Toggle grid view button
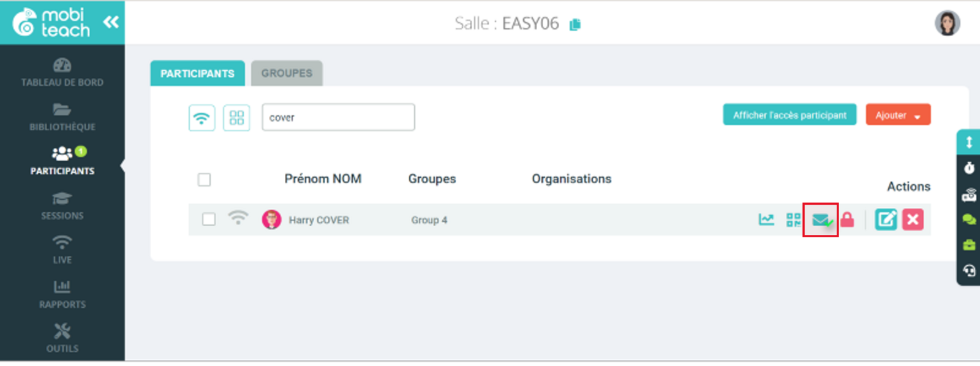The height and width of the screenshot is (366, 980). [236, 118]
